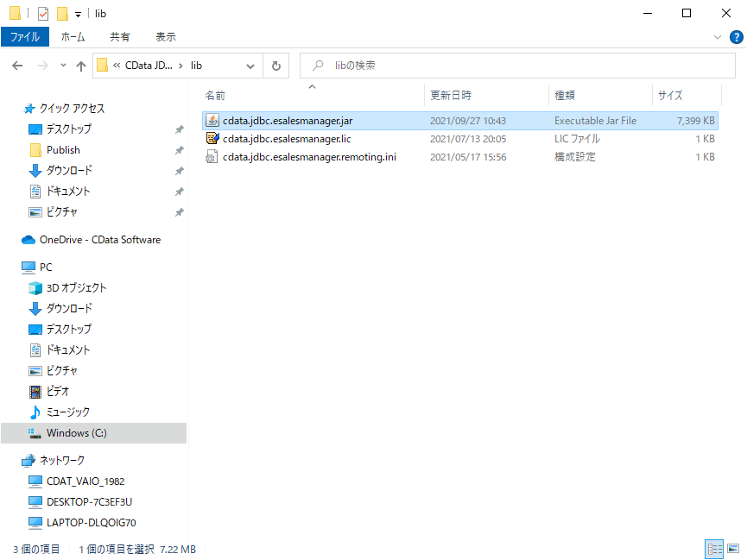Go up one folder level
The width and height of the screenshot is (747, 560).
tap(81, 66)
